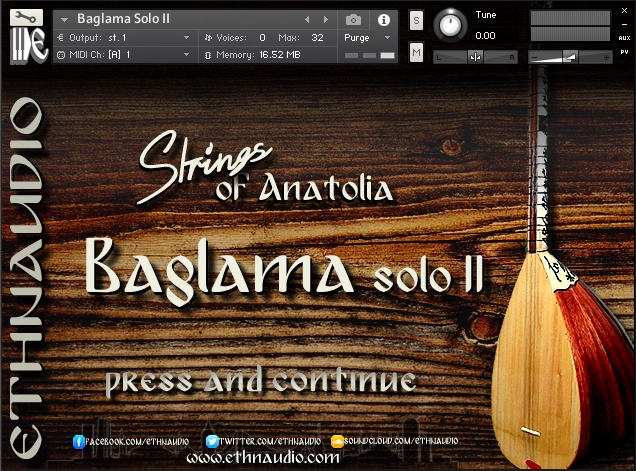The image size is (636, 471).
Task: Click the Tune knob
Action: (x=450, y=25)
